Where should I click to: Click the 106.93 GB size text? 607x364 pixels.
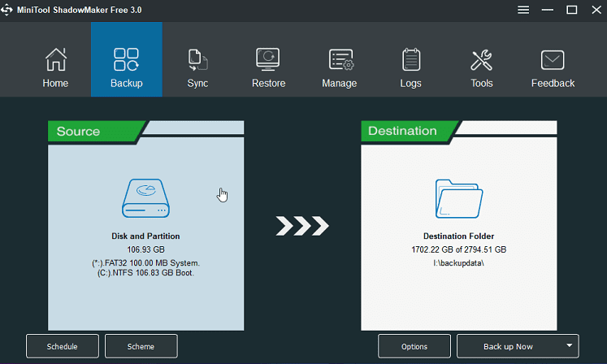coord(145,249)
